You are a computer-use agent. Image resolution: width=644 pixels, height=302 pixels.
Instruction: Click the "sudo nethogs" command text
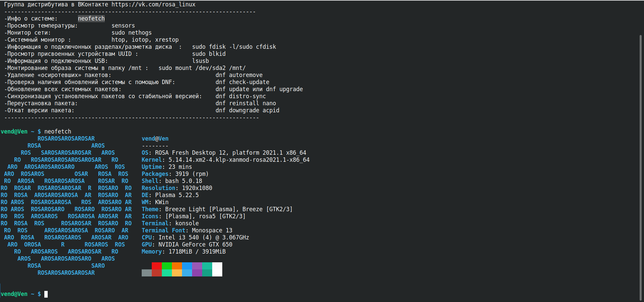pos(132,33)
